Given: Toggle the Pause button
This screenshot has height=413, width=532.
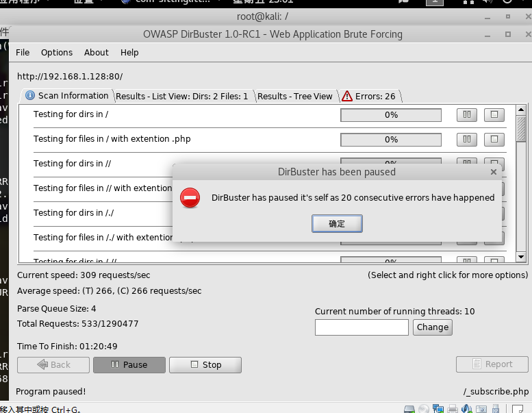Looking at the screenshot, I should (x=129, y=365).
